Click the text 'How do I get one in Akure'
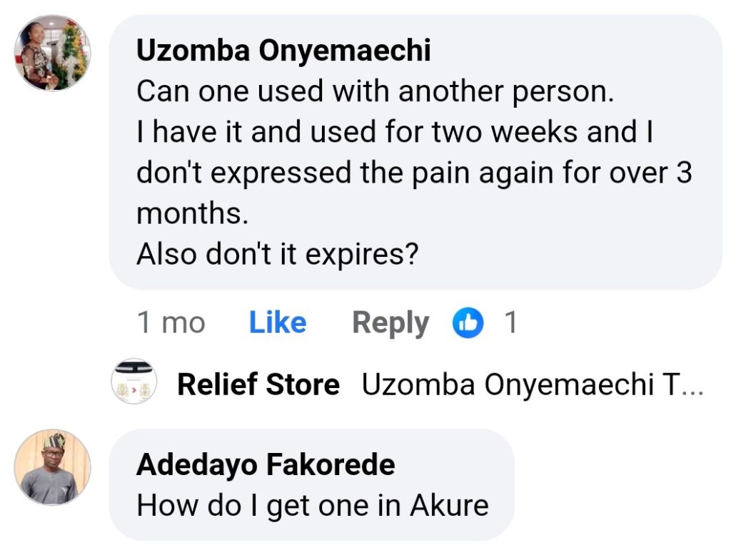Image resolution: width=731 pixels, height=560 pixels. 312,506
